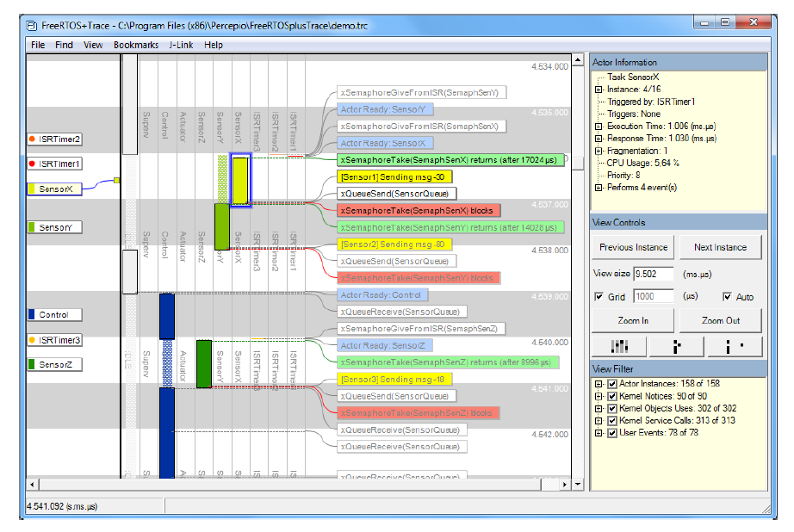Screen dimensions: 794x532
Task: Click the View size input field
Action: (652, 274)
